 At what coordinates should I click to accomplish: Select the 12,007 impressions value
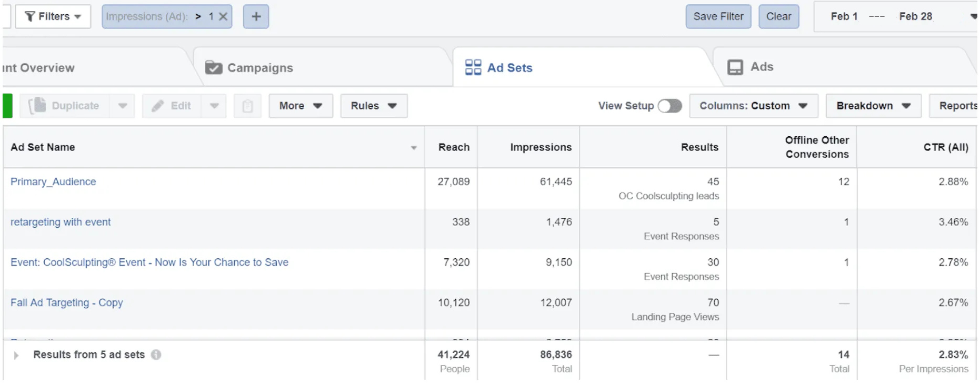[x=556, y=302]
